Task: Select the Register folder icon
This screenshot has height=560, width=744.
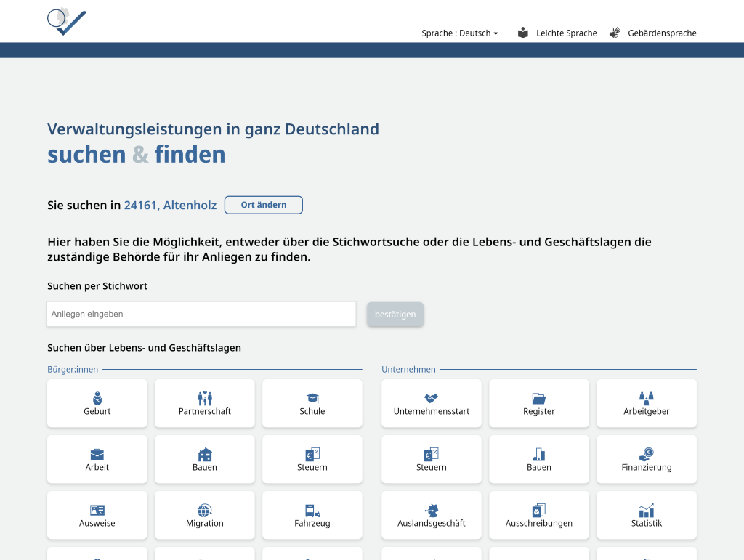Action: click(x=539, y=398)
